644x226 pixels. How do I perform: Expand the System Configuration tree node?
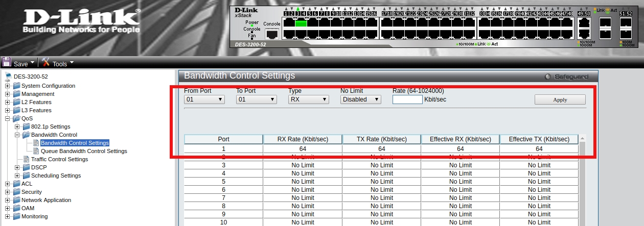pyautogui.click(x=7, y=86)
